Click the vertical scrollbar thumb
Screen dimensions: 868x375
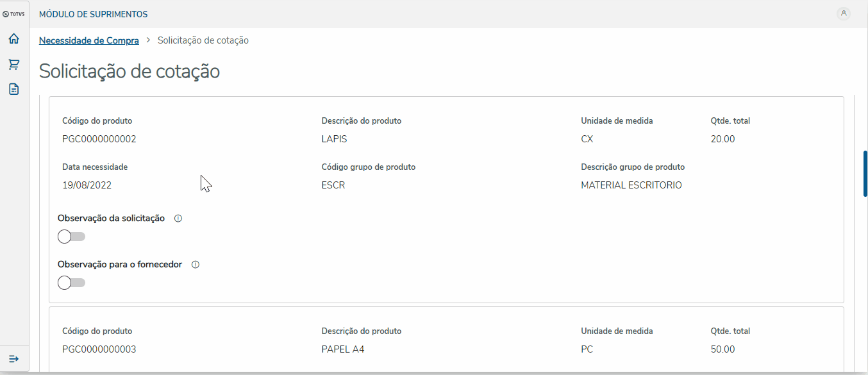tap(865, 173)
